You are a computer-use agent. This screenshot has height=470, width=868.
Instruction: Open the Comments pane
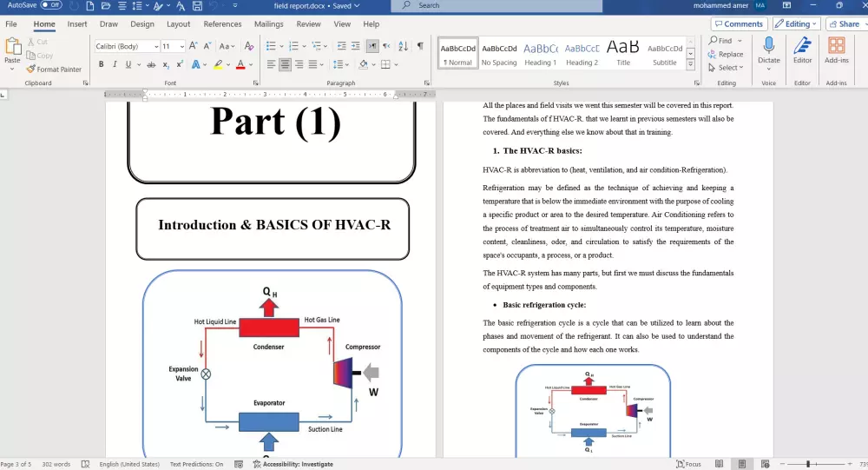[x=739, y=23]
